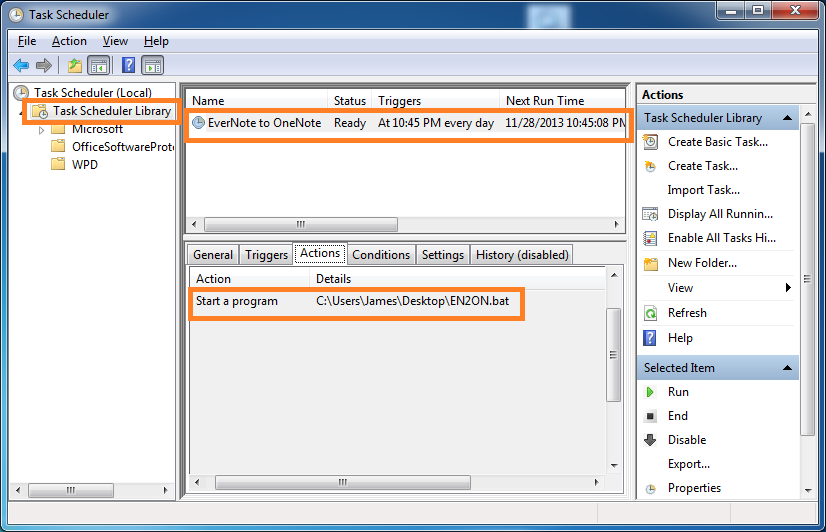Open the View menu in menu bar
The image size is (826, 532).
pos(115,41)
